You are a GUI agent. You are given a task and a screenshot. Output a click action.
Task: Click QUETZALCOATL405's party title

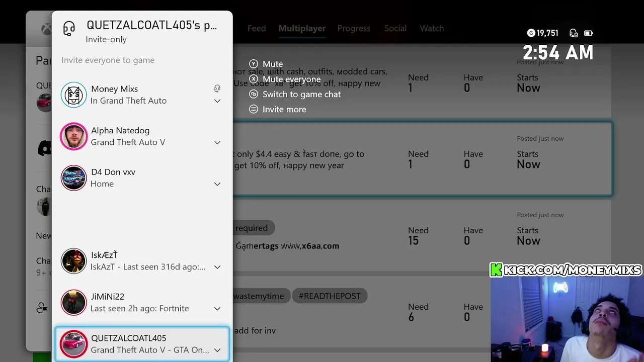pyautogui.click(x=151, y=25)
